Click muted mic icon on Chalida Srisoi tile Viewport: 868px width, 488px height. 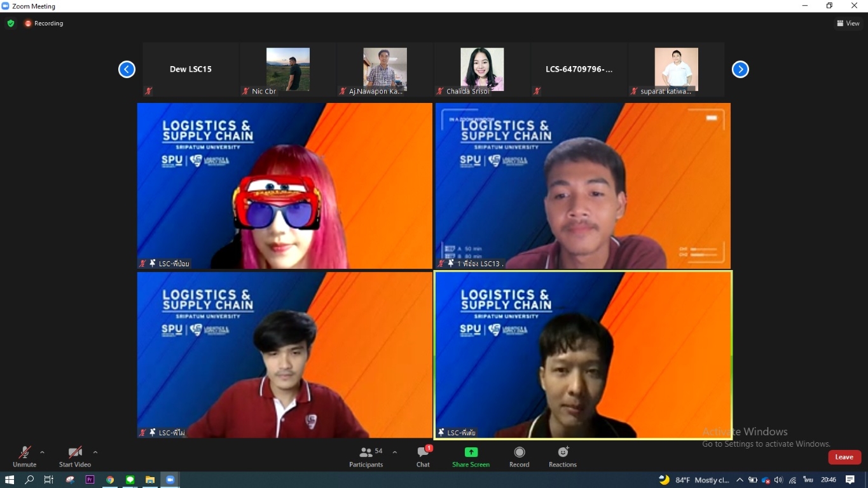pos(439,91)
